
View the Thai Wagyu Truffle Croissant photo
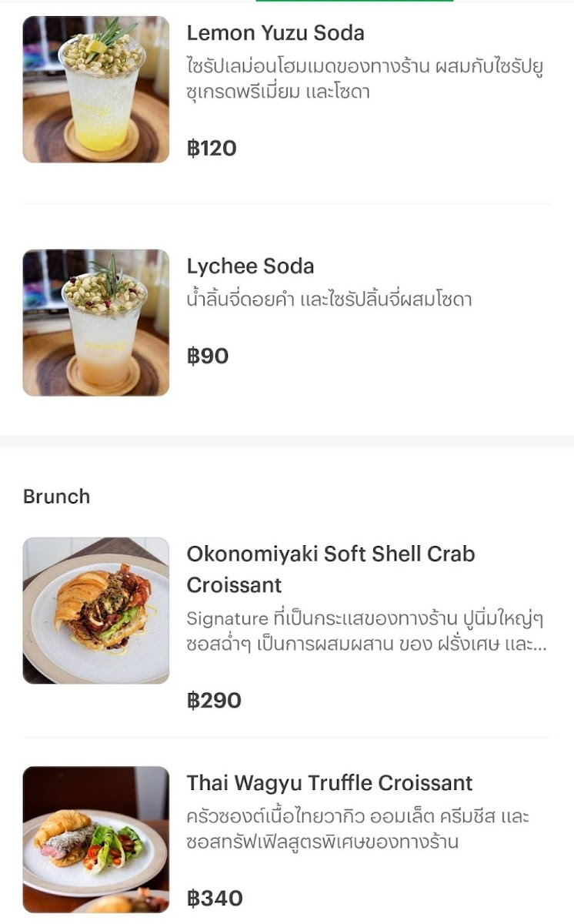click(96, 839)
